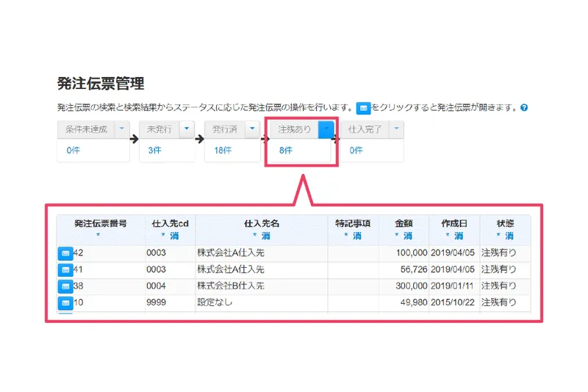588x392 pixels.
Task: Sort by 発注伝票番号 column header
Action: (101, 223)
